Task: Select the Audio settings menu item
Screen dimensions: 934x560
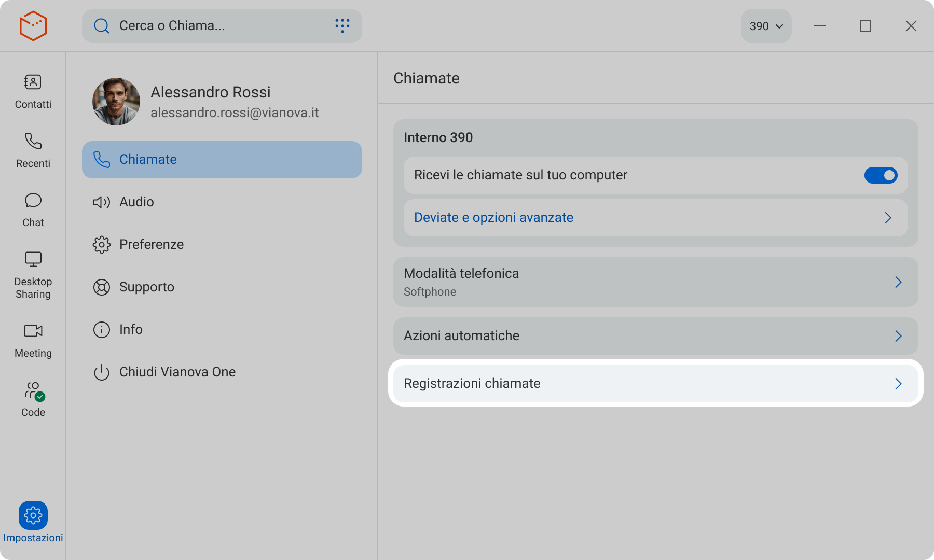Action: tap(136, 202)
